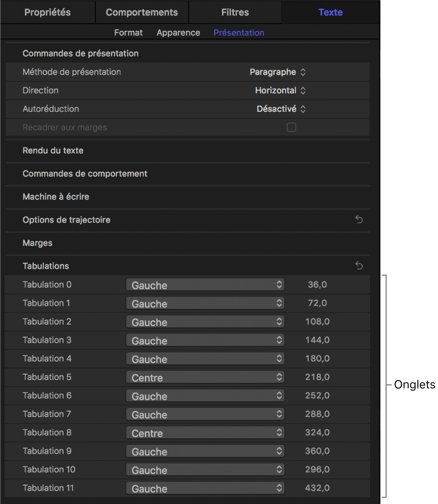Change the Autoréduction setting dropdown

pos(281,109)
